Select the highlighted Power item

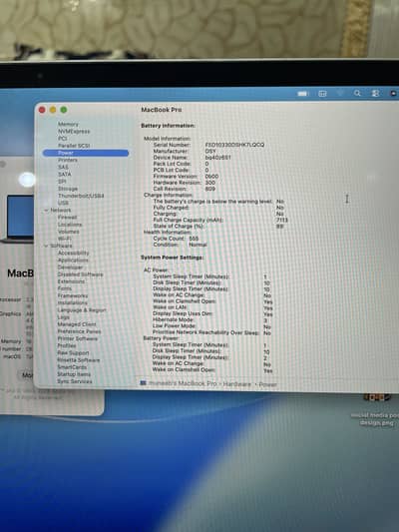tap(86, 153)
